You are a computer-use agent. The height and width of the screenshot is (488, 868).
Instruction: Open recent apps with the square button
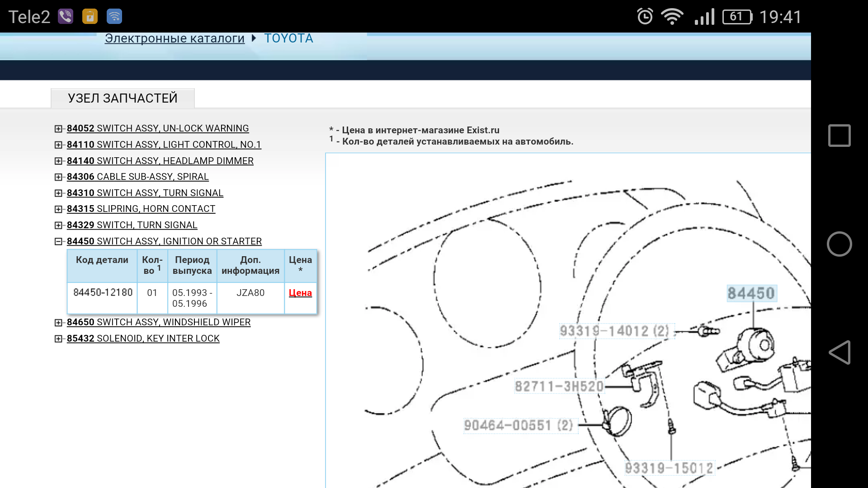(x=839, y=136)
